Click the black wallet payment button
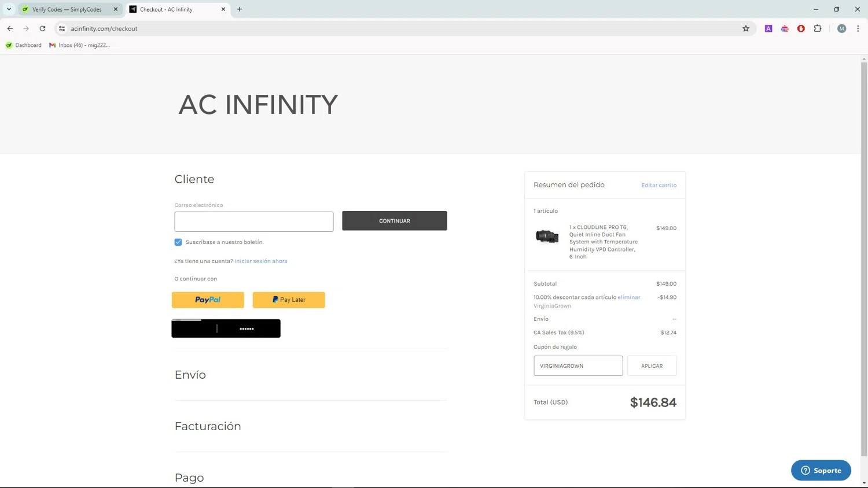Viewport: 868px width, 488px height. coord(226,328)
